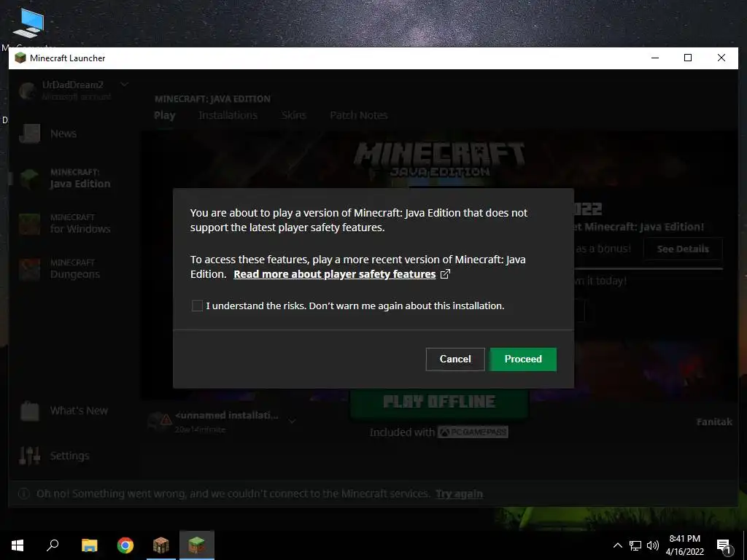Open the taskbar search icon
This screenshot has height=560, width=747.
[53, 545]
